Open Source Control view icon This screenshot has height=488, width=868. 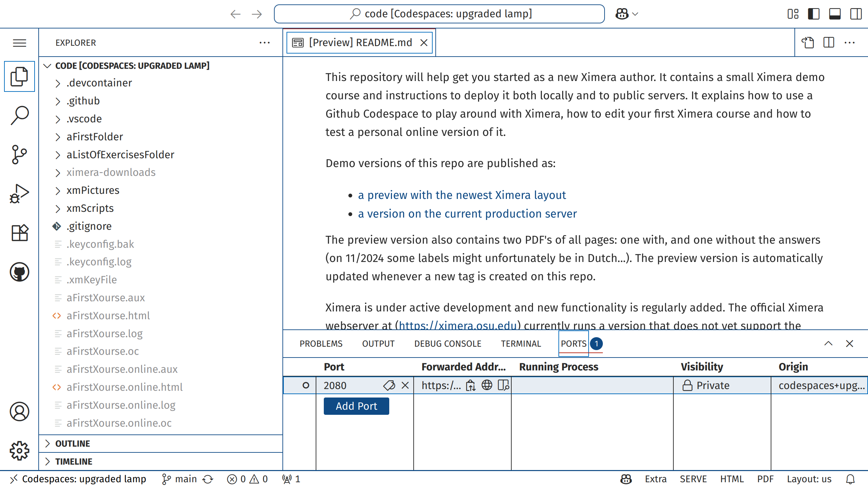click(19, 155)
